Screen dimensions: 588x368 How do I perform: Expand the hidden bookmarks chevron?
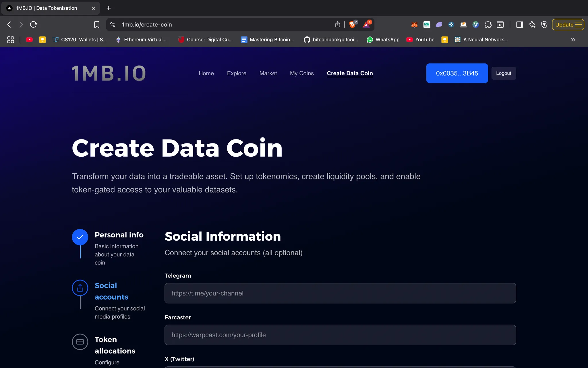pos(573,40)
